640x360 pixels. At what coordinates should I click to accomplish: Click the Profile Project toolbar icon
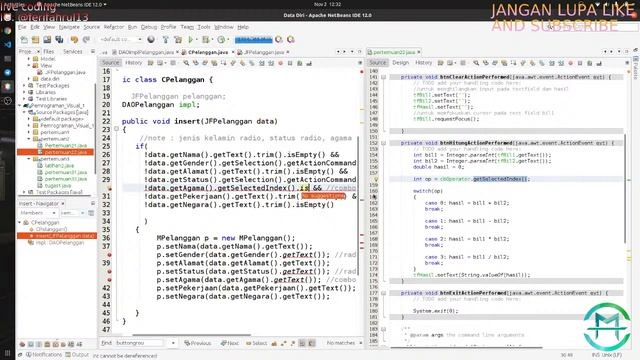click(x=221, y=40)
